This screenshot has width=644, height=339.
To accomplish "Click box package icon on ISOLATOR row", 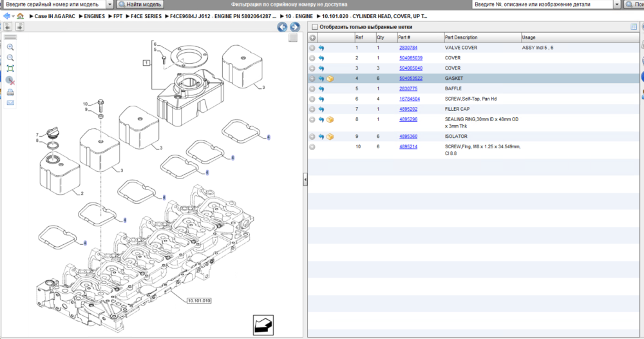I will 330,137.
